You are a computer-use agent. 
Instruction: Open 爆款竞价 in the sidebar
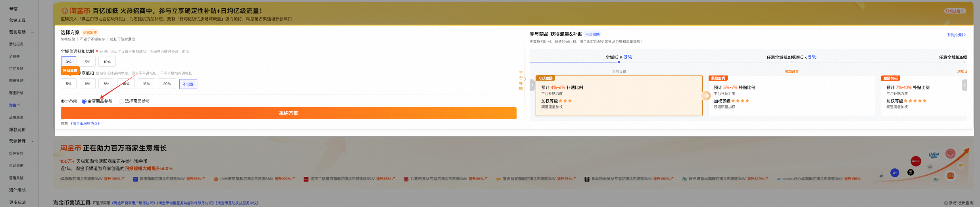tap(17, 130)
